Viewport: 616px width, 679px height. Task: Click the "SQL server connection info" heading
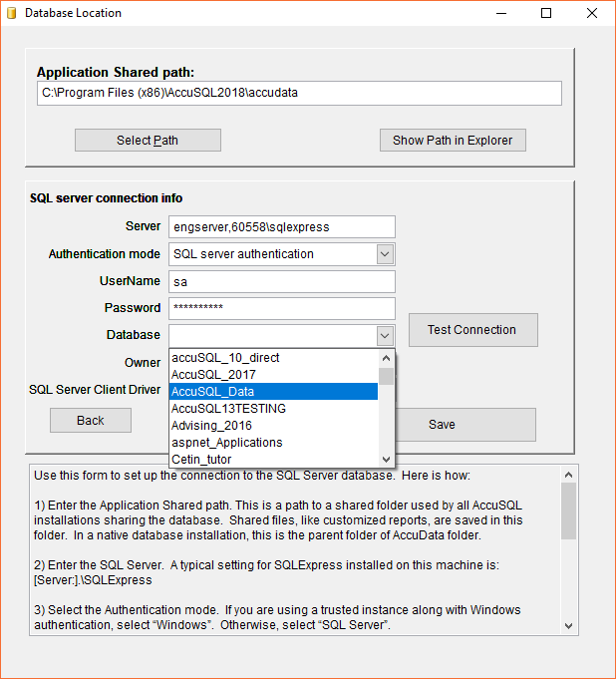[x=106, y=198]
